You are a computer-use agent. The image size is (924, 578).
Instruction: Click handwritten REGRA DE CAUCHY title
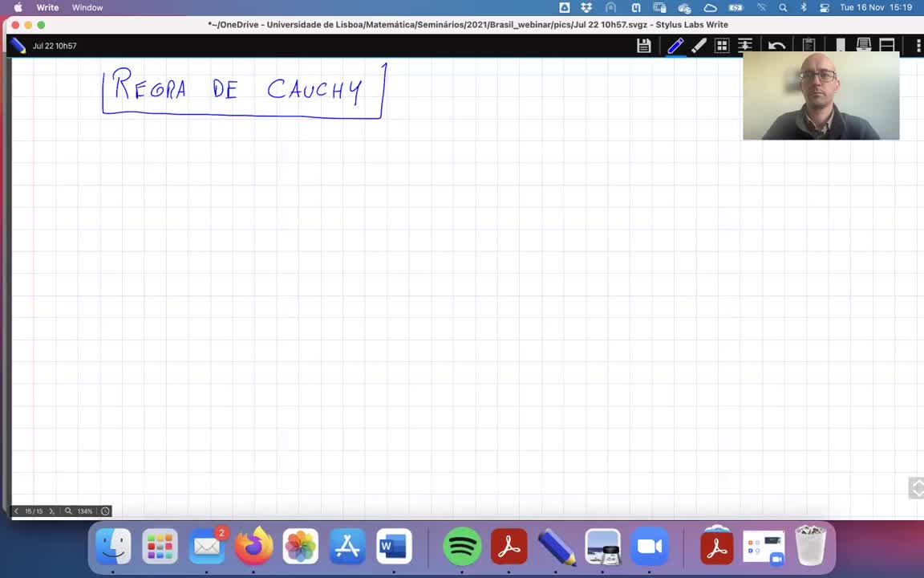click(x=243, y=91)
